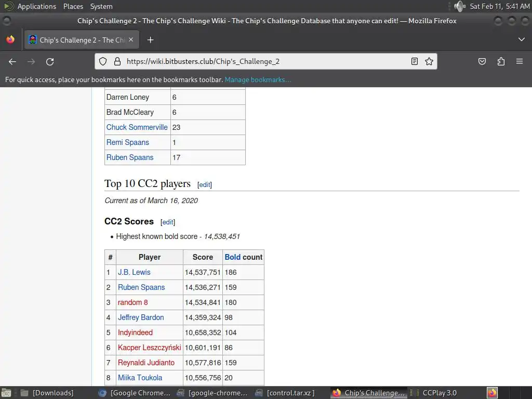This screenshot has width=532, height=399.
Task: Click the Brad McCleary table cell
Action: coord(138,112)
